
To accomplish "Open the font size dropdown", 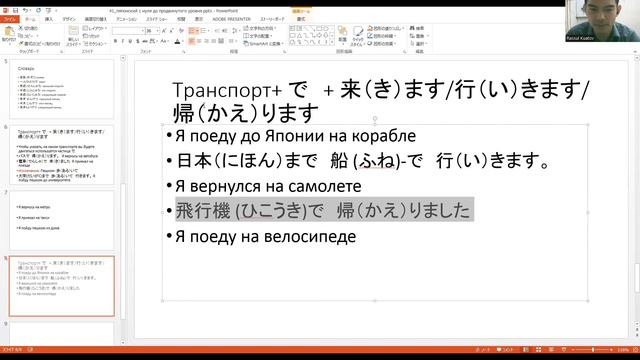I will point(158,31).
